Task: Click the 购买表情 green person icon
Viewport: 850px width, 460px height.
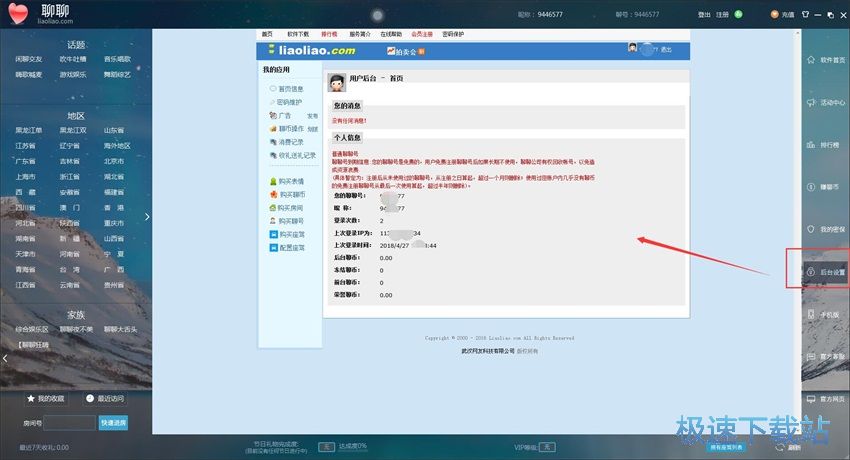Action: [x=273, y=182]
